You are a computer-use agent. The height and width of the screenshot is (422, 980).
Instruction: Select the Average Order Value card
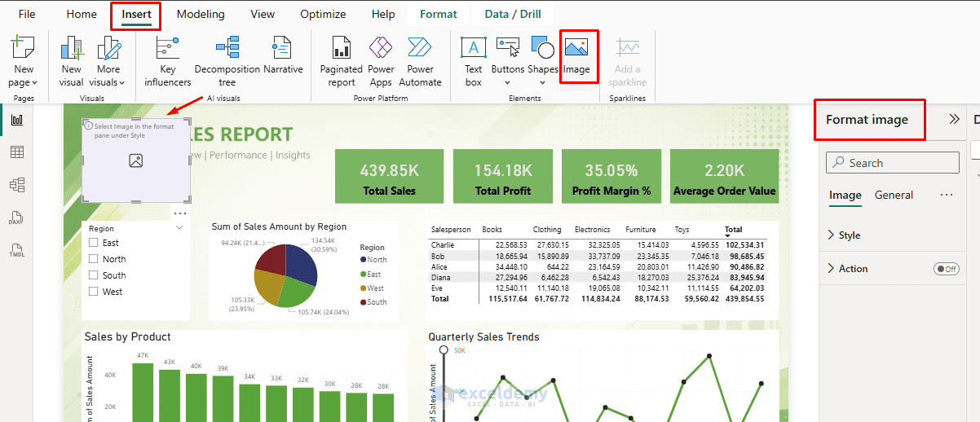pos(724,177)
